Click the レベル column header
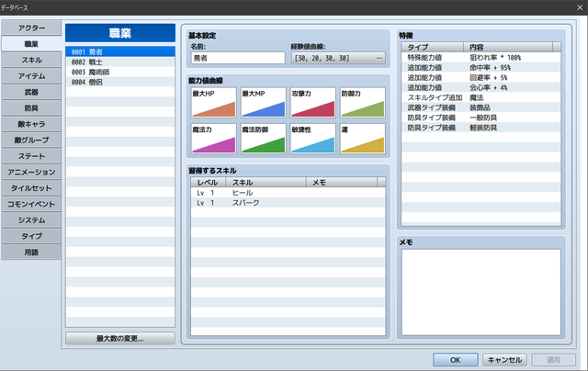The height and width of the screenshot is (371, 588). click(x=209, y=183)
